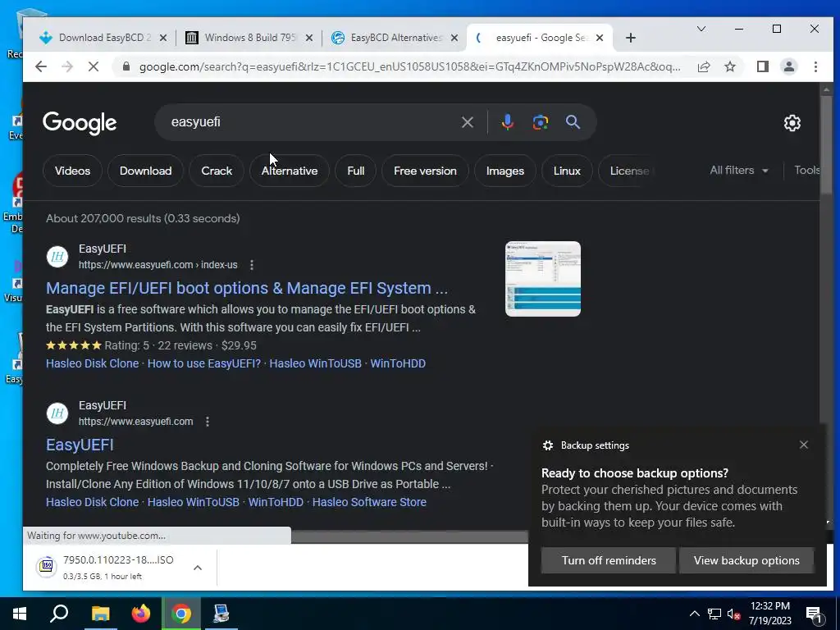
Task: Select the Alternative filter chip
Action: 290,171
